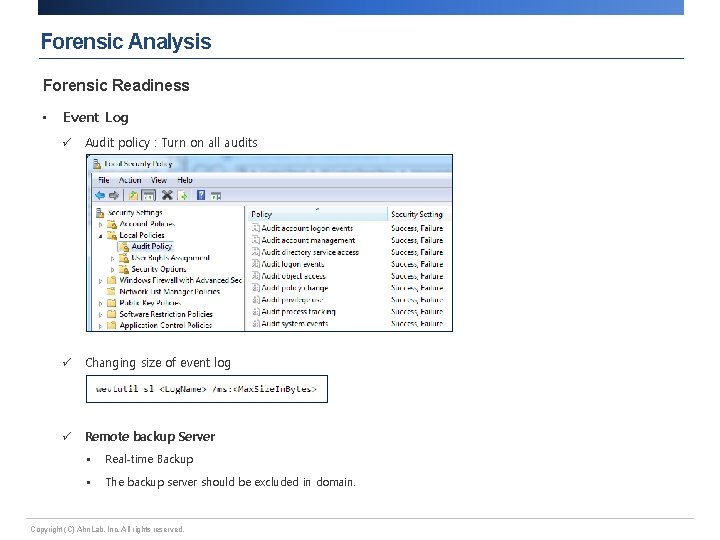The width and height of the screenshot is (720, 540).
Task: Select Audit Policy in the tree
Action: 152,247
